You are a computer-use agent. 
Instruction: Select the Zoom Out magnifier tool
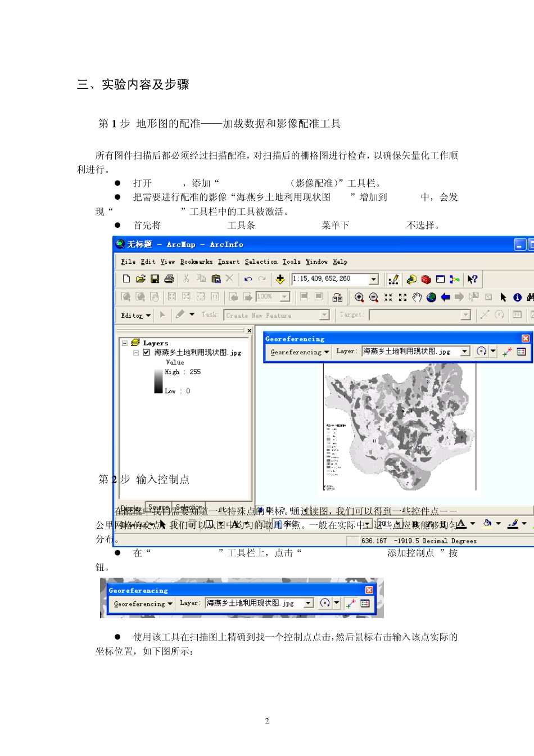[x=373, y=297]
